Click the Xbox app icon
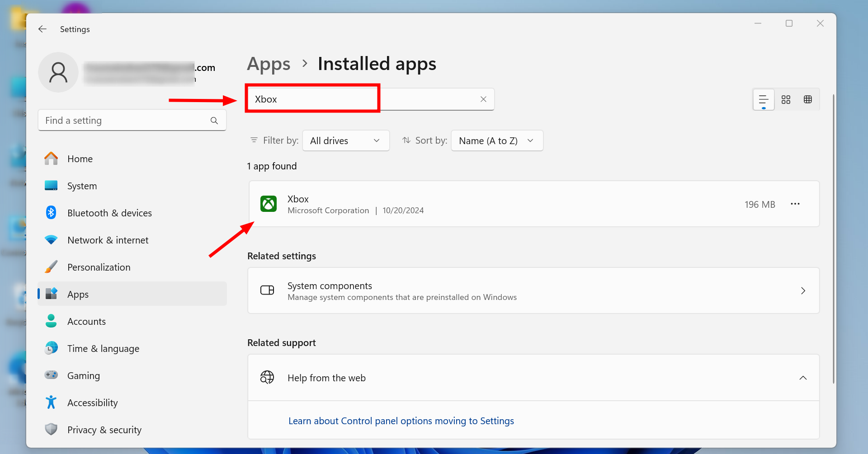 click(x=269, y=204)
